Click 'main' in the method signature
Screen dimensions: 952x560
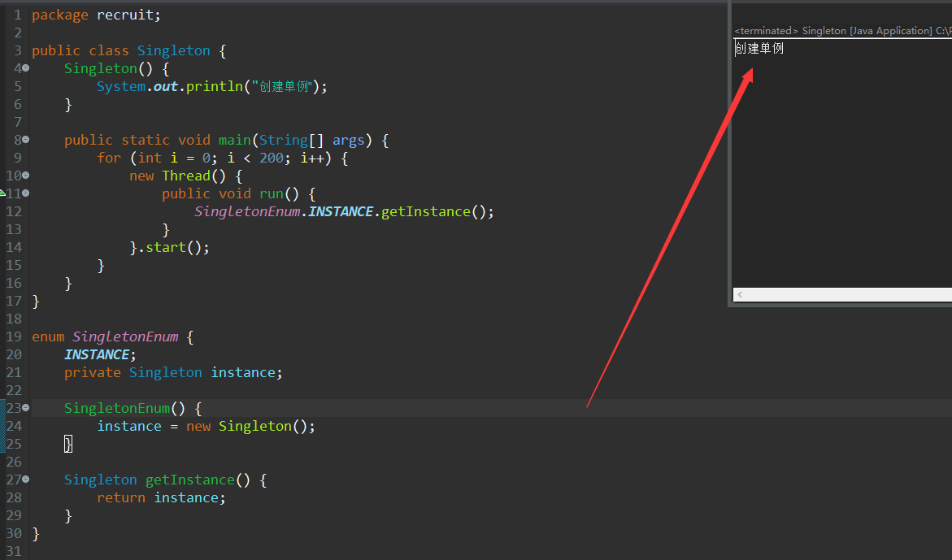(235, 140)
